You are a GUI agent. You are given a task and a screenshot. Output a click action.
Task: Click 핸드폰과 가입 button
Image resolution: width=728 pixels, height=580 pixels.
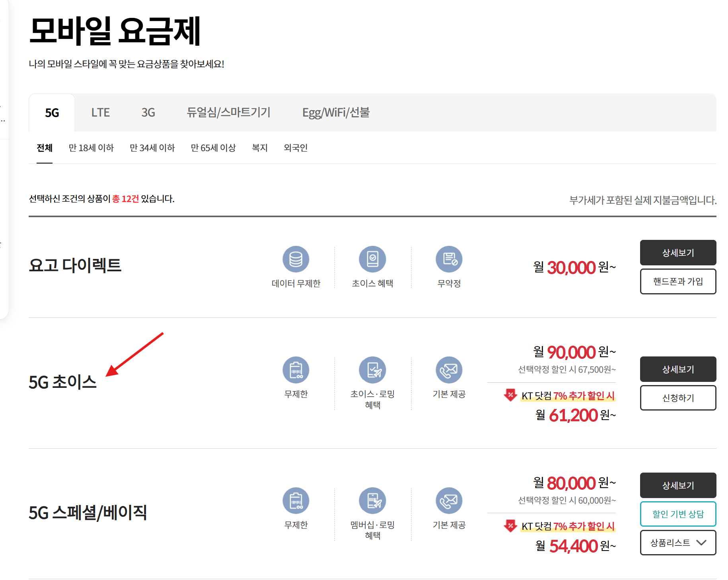(678, 281)
